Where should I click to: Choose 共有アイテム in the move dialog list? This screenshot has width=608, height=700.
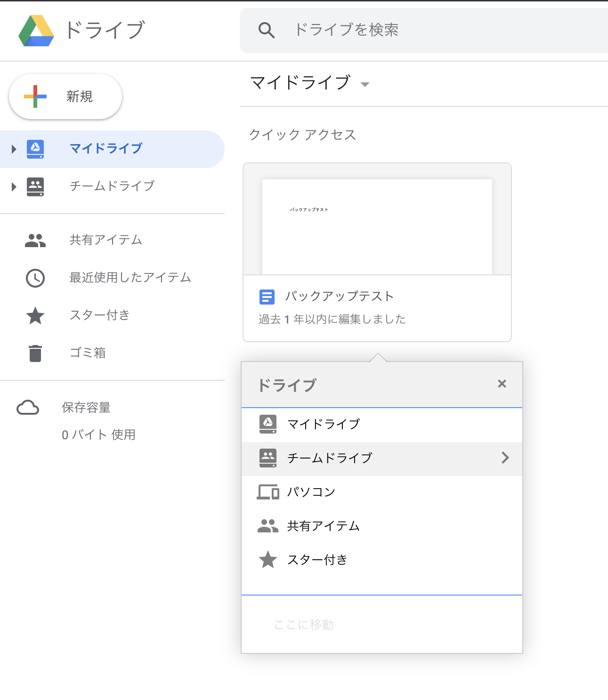382,526
